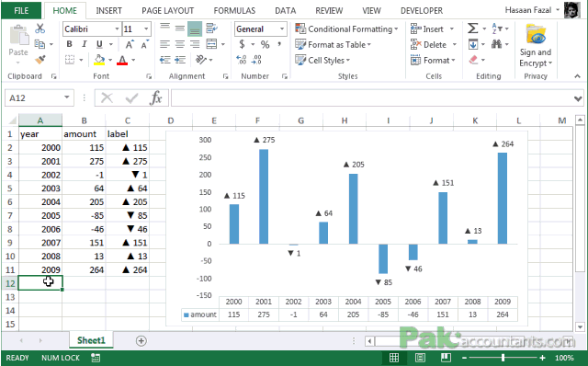Center text horizontally
Viewport: 588px width, 366px height.
[x=180, y=44]
